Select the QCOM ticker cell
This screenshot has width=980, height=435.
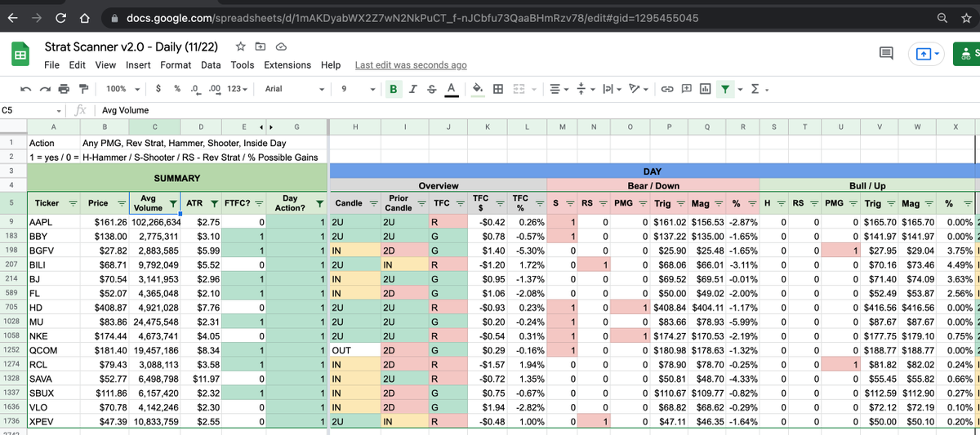pos(53,349)
